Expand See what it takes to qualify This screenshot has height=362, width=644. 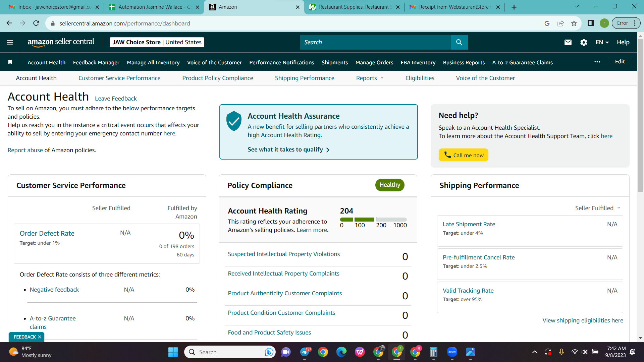288,149
